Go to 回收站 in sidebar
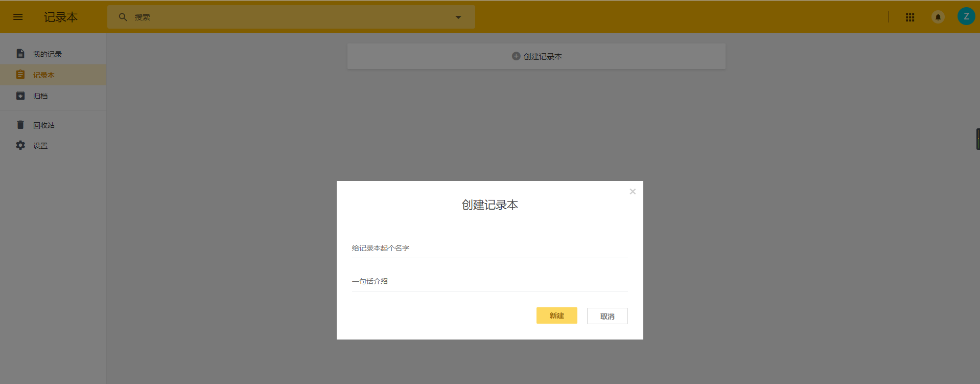980x384 pixels. (x=44, y=125)
